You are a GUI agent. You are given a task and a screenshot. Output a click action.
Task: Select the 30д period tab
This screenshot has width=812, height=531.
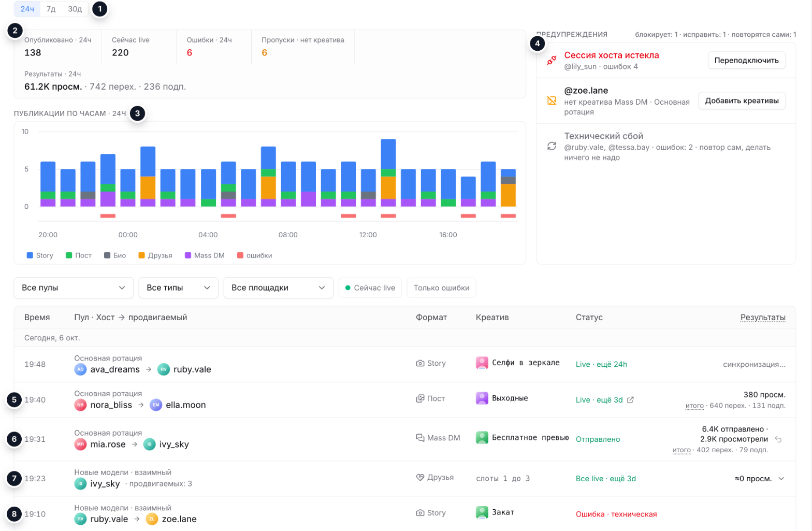[x=75, y=9]
